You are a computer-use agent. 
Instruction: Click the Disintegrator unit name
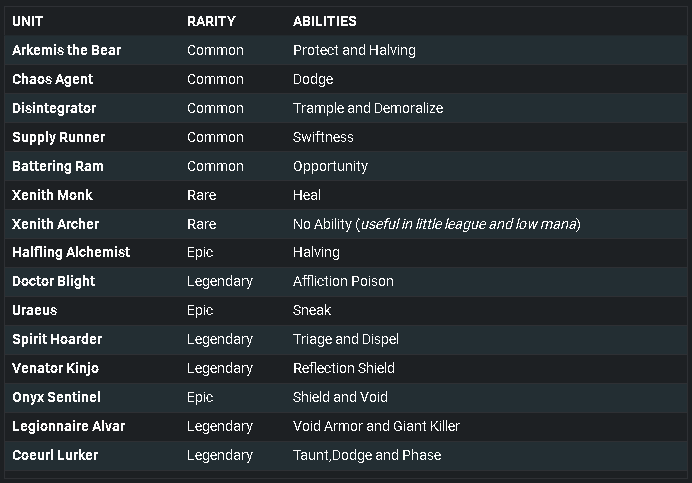click(x=54, y=108)
